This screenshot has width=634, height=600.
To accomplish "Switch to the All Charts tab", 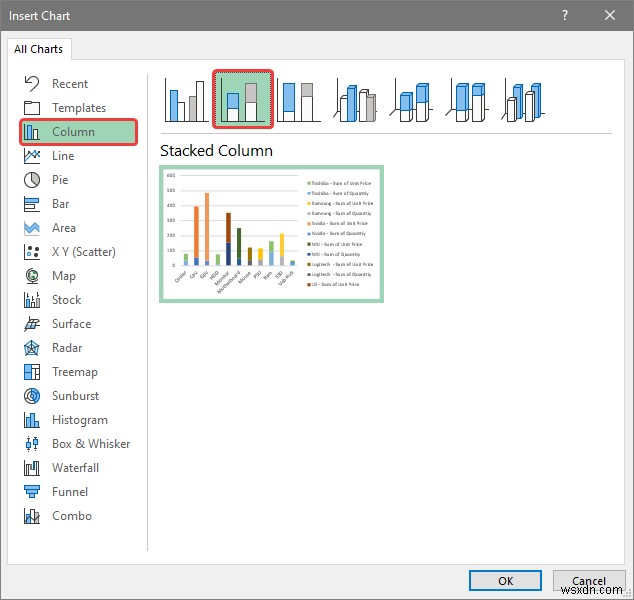I will (39, 49).
